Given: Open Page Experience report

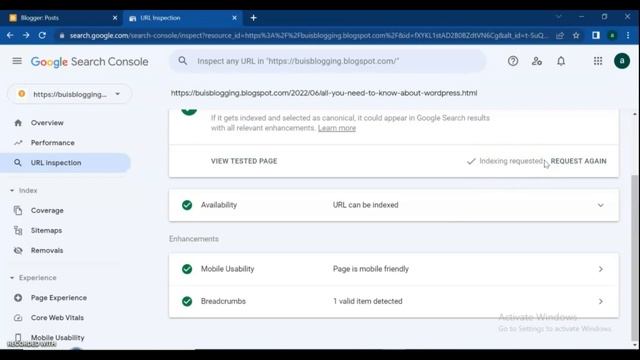Looking at the screenshot, I should coord(58,298).
